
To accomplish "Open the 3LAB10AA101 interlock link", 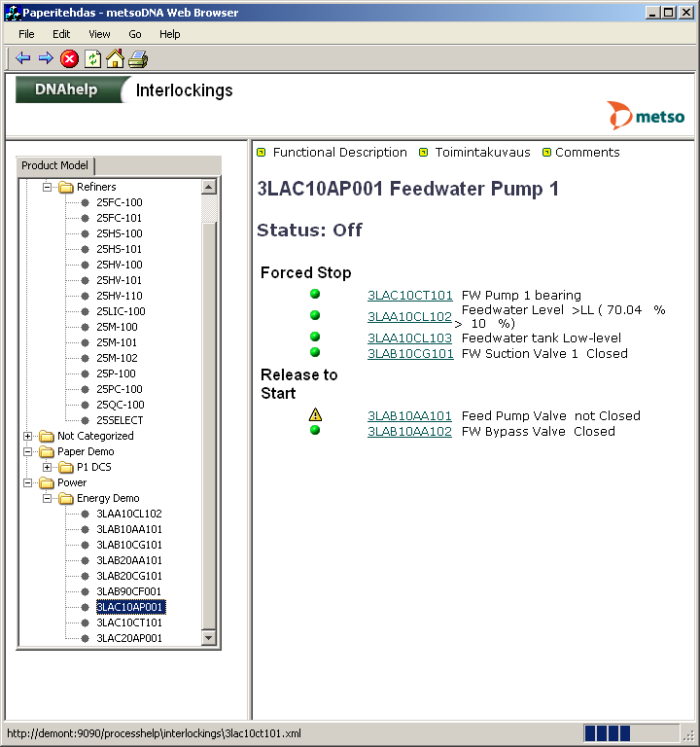I will click(409, 416).
